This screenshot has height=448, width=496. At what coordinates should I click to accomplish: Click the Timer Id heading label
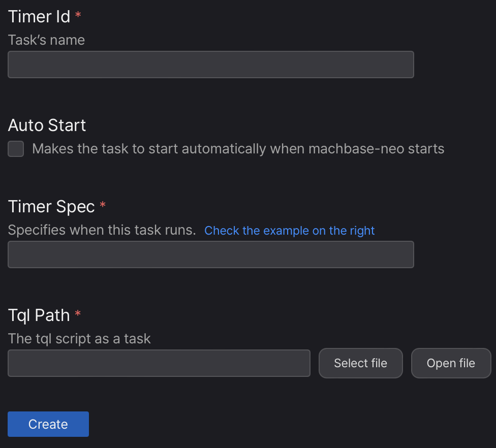(x=39, y=17)
